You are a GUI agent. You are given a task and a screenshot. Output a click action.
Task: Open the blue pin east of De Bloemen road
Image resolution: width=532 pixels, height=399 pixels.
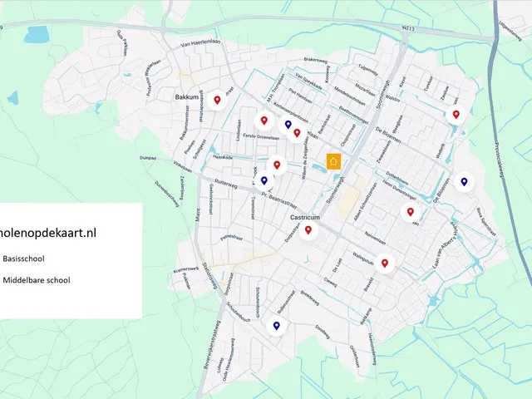click(x=464, y=182)
